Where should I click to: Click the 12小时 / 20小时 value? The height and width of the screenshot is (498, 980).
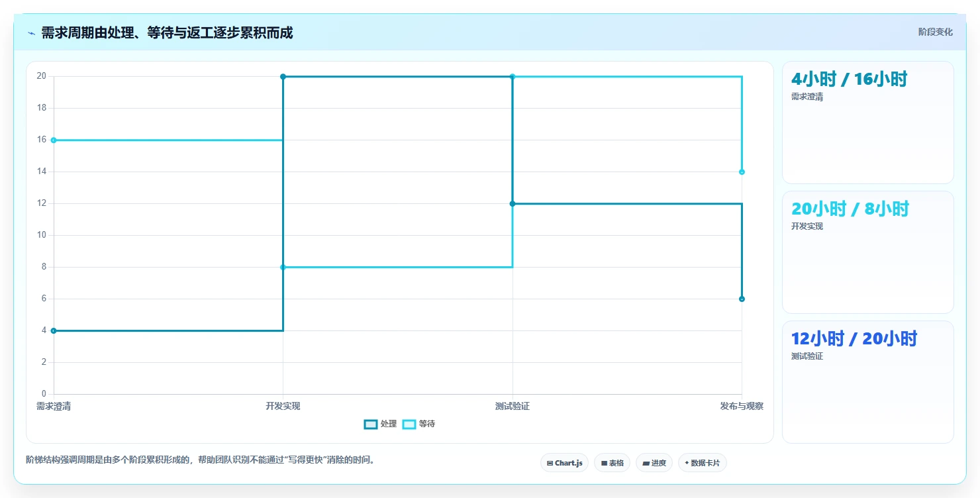click(x=854, y=338)
